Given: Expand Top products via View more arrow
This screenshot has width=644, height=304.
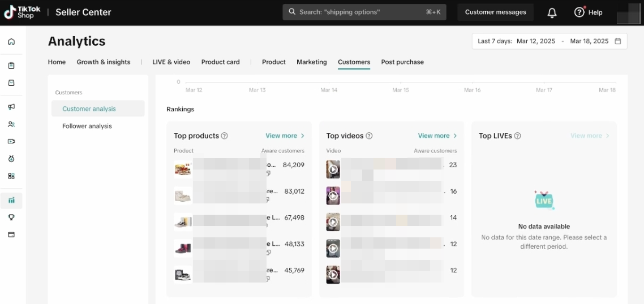Looking at the screenshot, I should pos(285,136).
